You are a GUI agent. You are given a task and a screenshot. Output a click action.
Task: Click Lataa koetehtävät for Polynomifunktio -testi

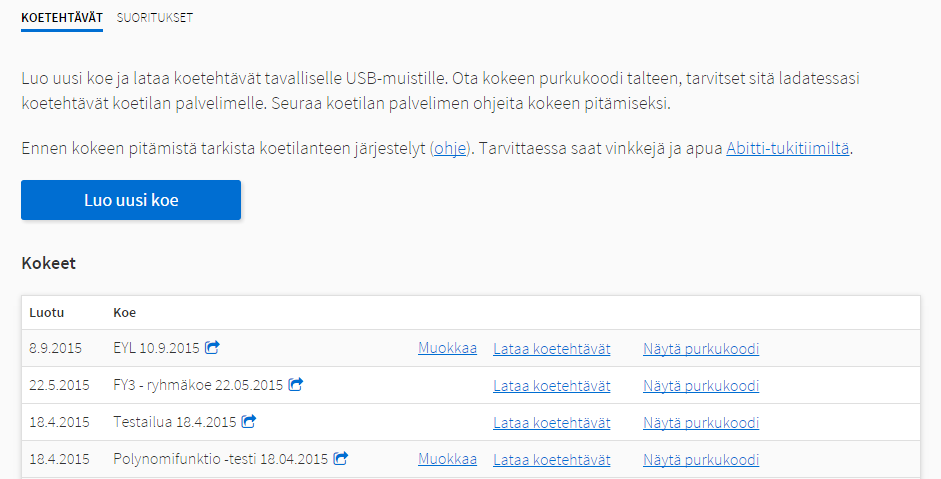(x=552, y=460)
